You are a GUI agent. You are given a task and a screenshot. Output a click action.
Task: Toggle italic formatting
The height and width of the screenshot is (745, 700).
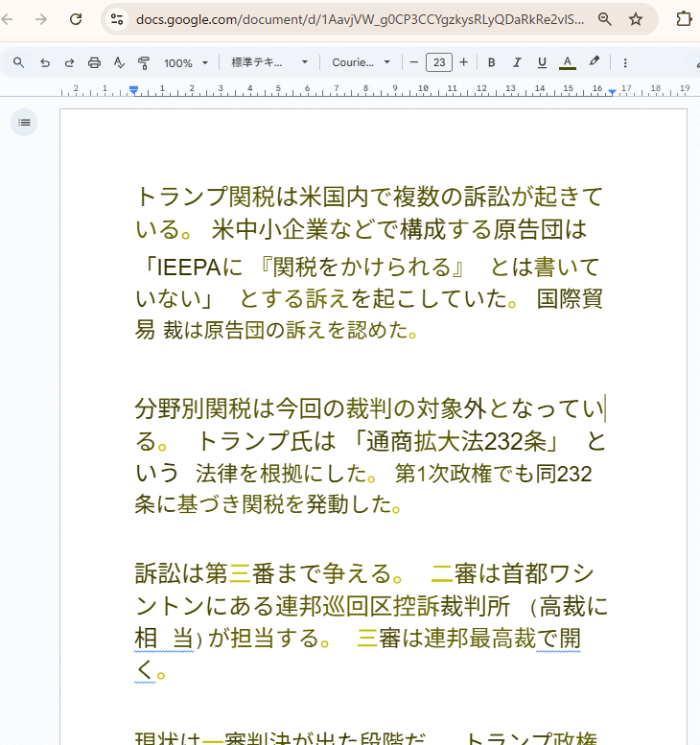(x=517, y=62)
